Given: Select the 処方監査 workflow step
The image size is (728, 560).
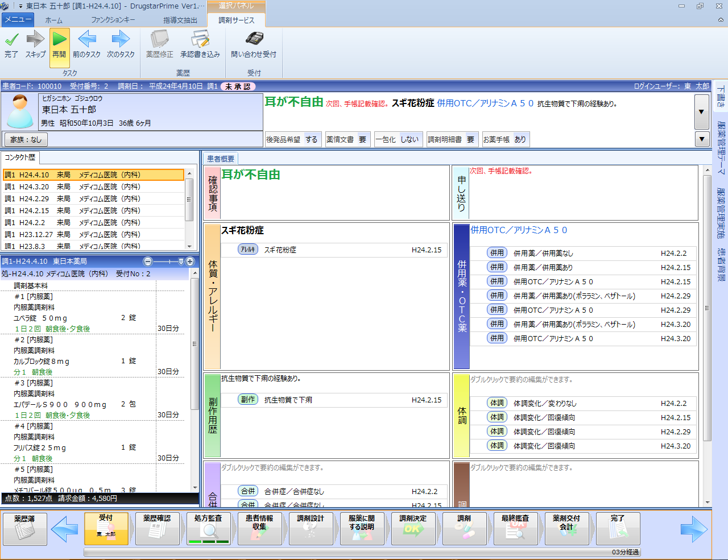Looking at the screenshot, I should [208, 529].
